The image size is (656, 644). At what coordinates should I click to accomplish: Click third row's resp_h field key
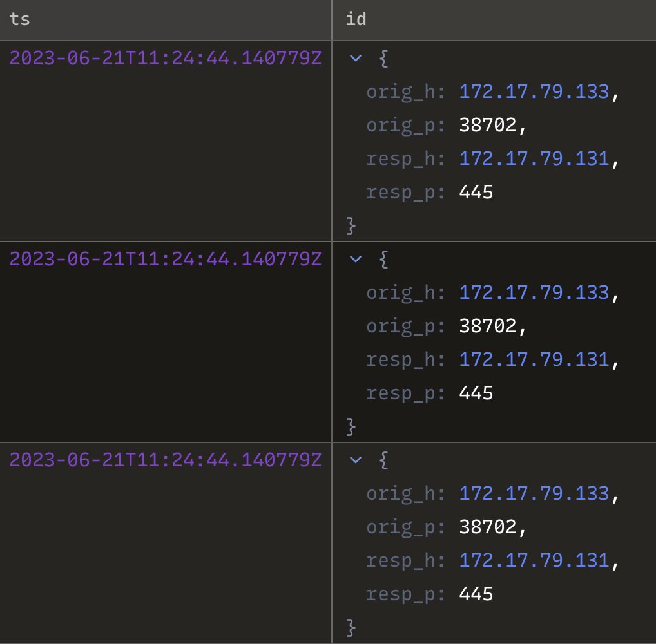pos(405,560)
